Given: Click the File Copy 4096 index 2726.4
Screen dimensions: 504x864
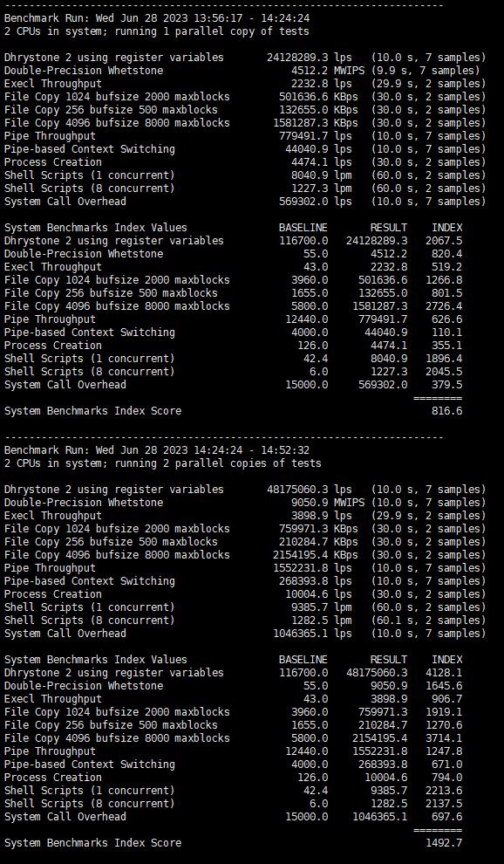Looking at the screenshot, I should [444, 306].
